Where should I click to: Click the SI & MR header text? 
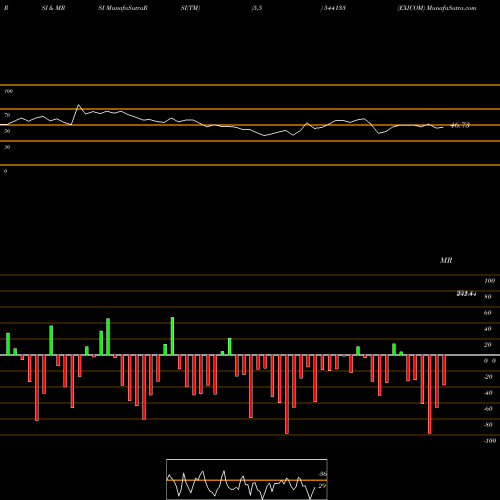tap(53, 8)
